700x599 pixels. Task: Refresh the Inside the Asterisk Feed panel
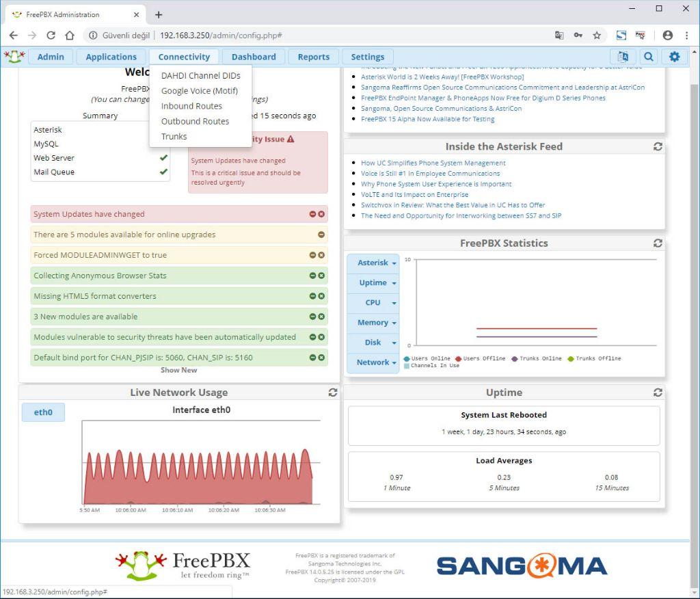(x=658, y=146)
